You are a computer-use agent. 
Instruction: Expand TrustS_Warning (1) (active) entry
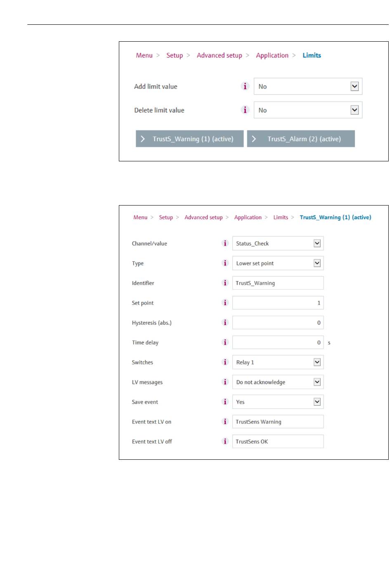point(190,139)
